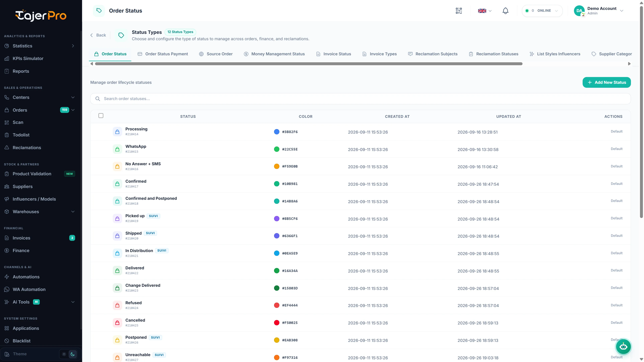Switch to light theme sun toggle
Viewport: 644px width, 362px height.
point(64,354)
